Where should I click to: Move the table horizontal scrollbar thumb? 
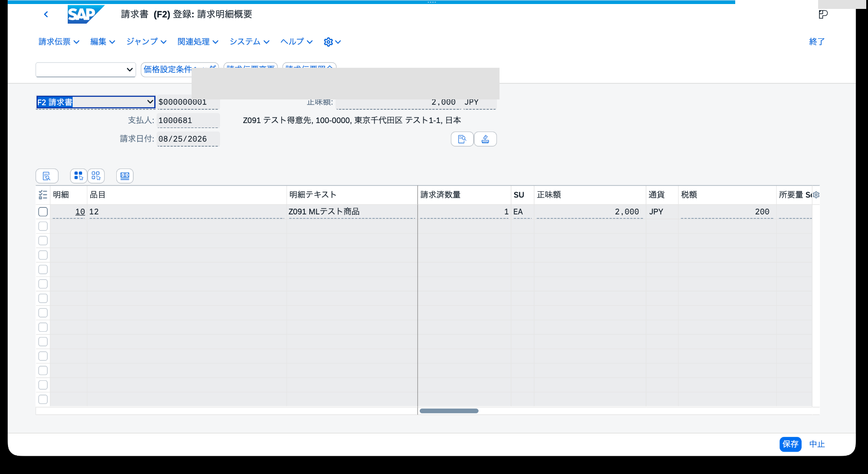pyautogui.click(x=449, y=411)
